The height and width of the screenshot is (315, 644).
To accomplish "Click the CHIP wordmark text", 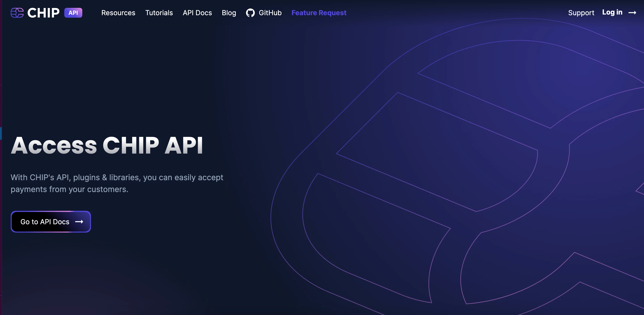I will tap(43, 13).
